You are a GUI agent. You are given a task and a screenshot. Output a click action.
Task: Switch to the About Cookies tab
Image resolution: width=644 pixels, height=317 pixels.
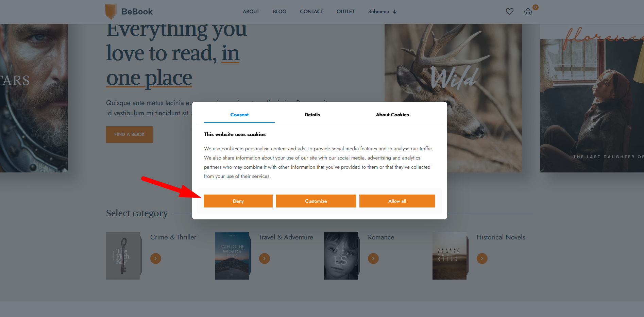coord(392,115)
